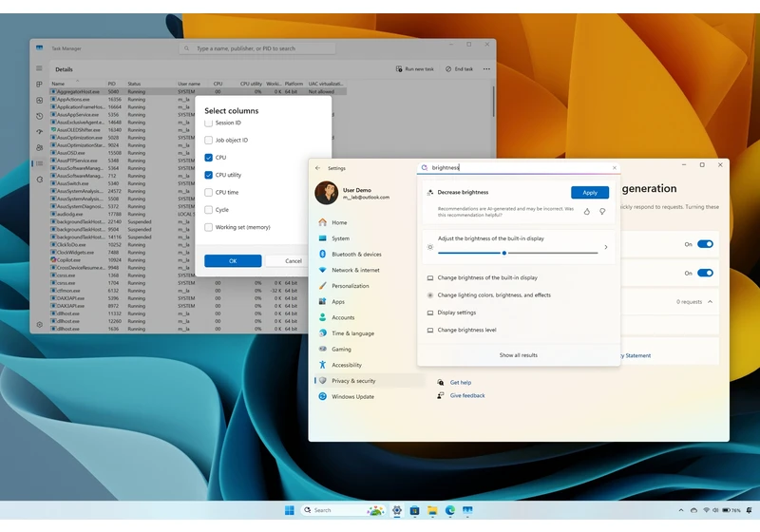Check the CPU time checkbox
Screen dimensions: 760x532
point(208,192)
